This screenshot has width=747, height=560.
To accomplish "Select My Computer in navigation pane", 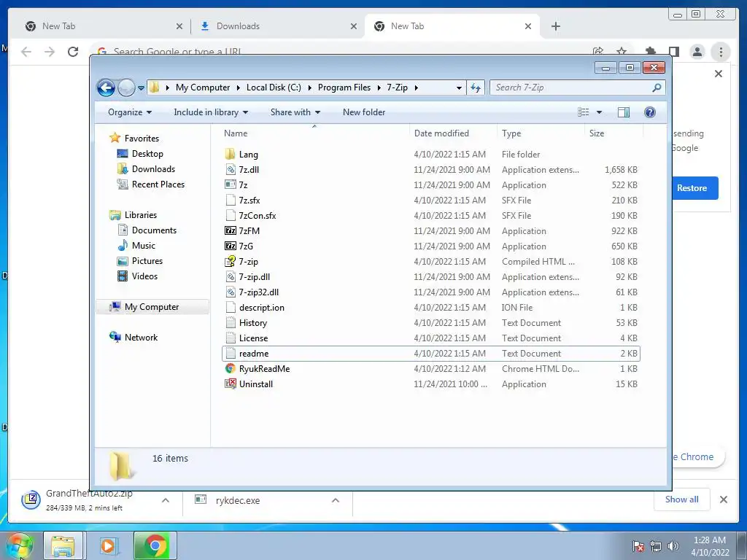I will [152, 307].
